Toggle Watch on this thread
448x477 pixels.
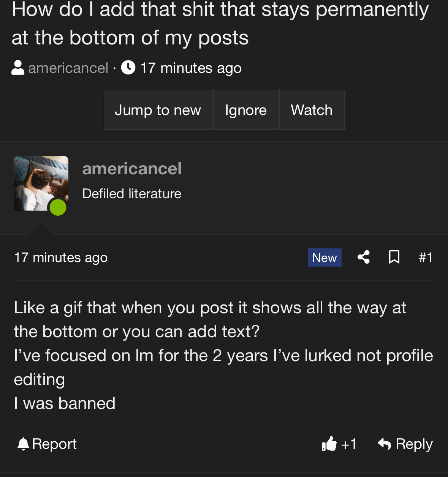click(x=312, y=110)
